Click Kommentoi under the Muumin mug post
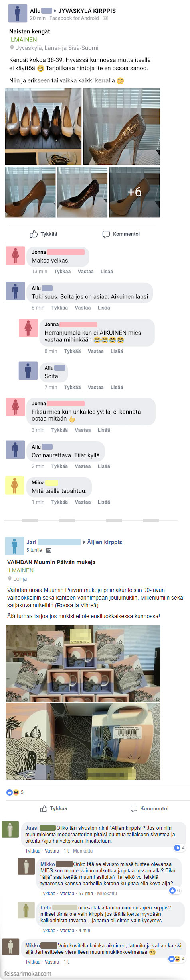This screenshot has width=190, height=980. click(154, 808)
